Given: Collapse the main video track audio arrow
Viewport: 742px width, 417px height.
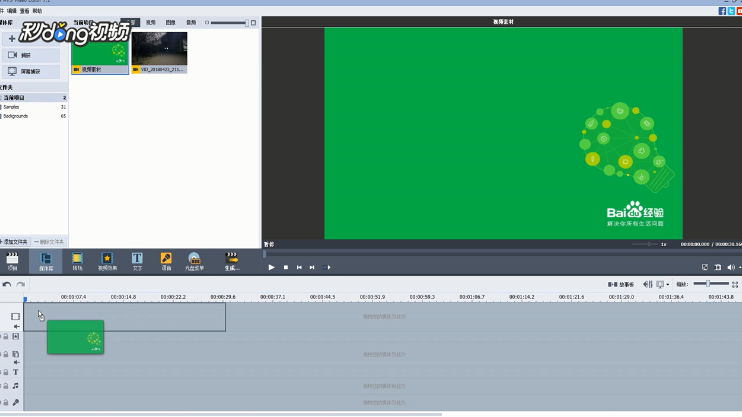Looking at the screenshot, I should pos(17,327).
